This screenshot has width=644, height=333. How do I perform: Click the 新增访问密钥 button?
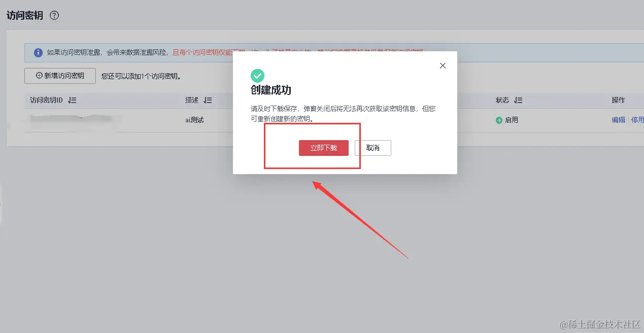pos(60,76)
